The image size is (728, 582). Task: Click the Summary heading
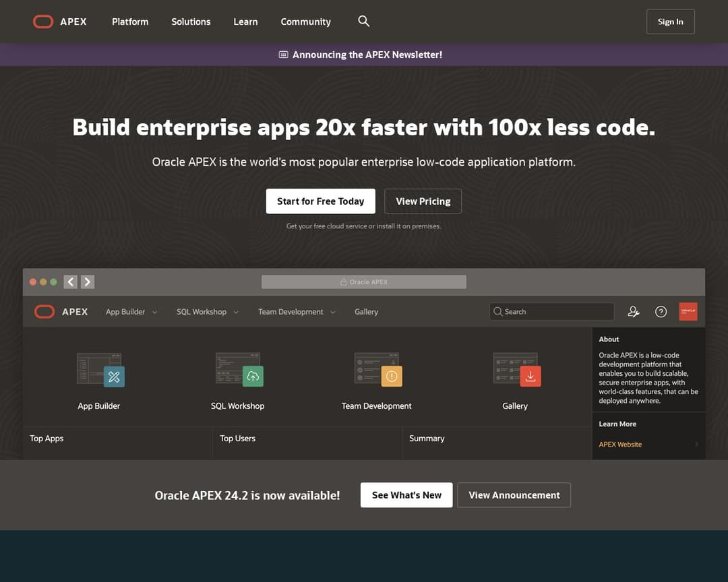[427, 439]
